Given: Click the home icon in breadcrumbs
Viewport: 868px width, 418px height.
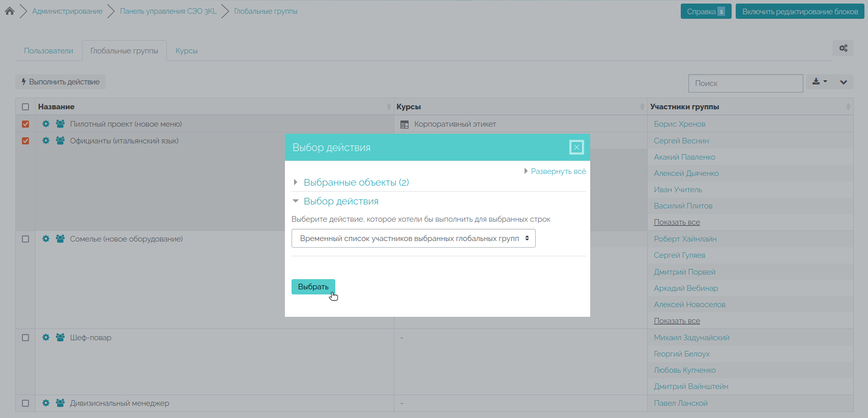Looking at the screenshot, I should tap(10, 11).
